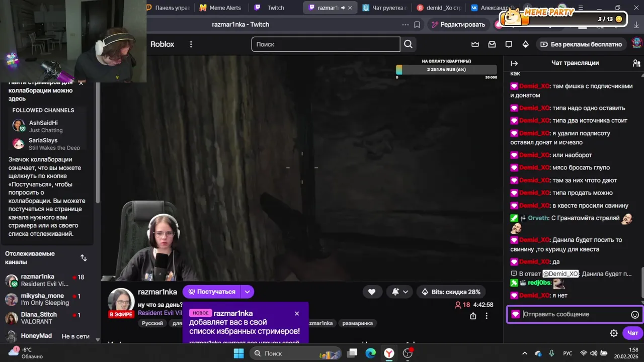Switch to the Панель управления browser tab

click(x=169, y=8)
